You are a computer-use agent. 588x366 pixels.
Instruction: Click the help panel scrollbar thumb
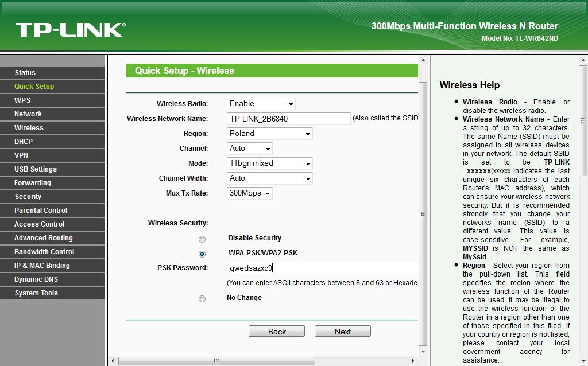point(583,120)
